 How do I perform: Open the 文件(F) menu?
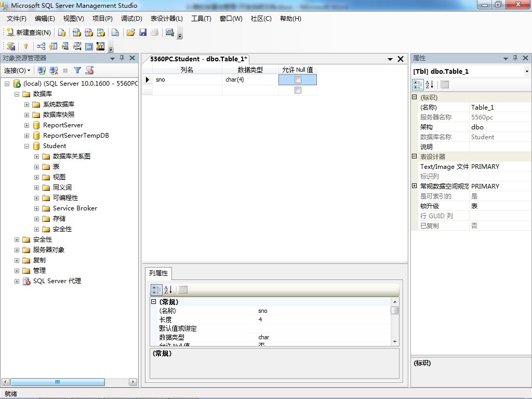(16, 19)
